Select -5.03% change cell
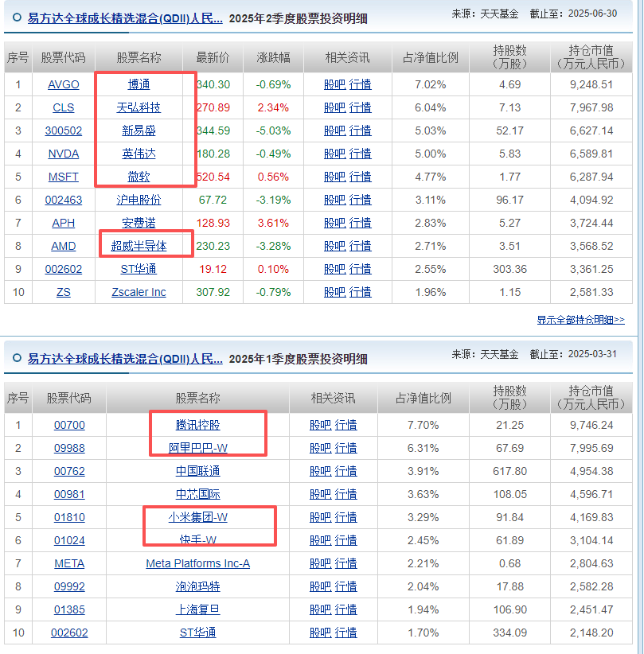 point(273,130)
